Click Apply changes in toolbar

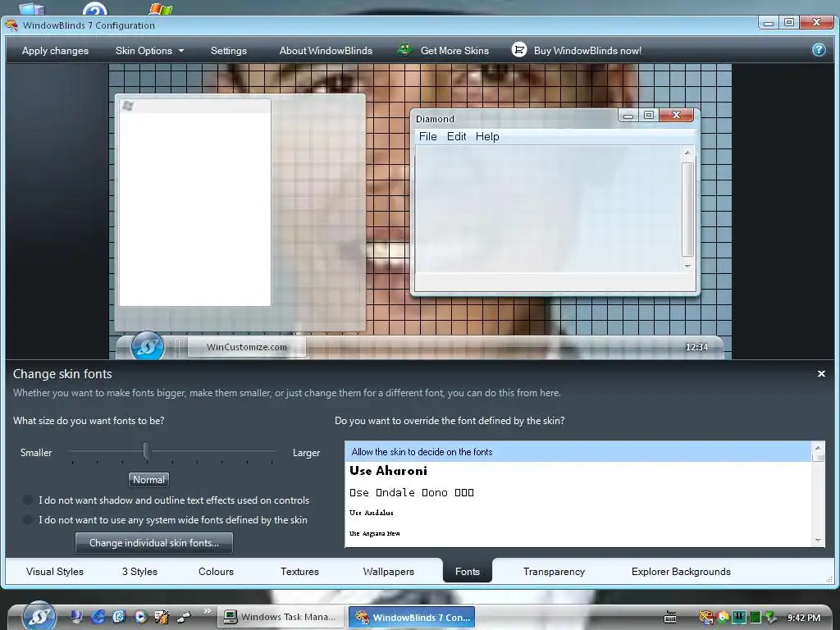coord(55,50)
